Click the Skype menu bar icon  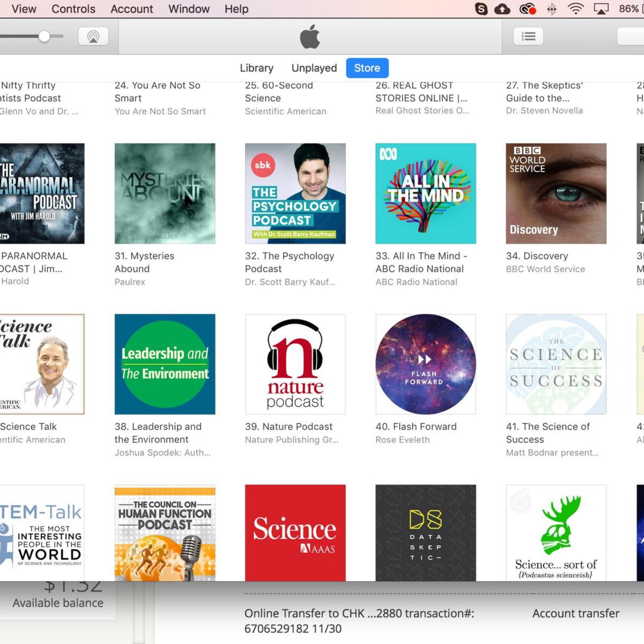(481, 9)
